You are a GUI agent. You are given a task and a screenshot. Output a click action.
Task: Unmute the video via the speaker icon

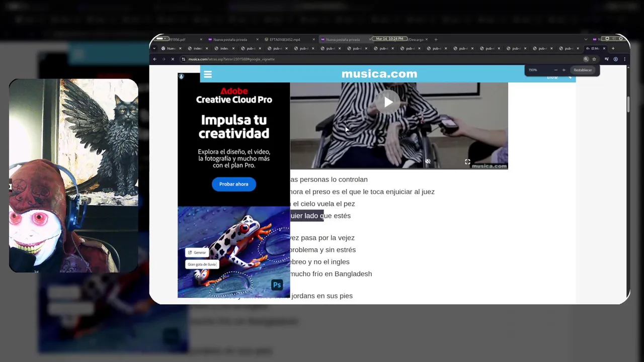pyautogui.click(x=428, y=161)
